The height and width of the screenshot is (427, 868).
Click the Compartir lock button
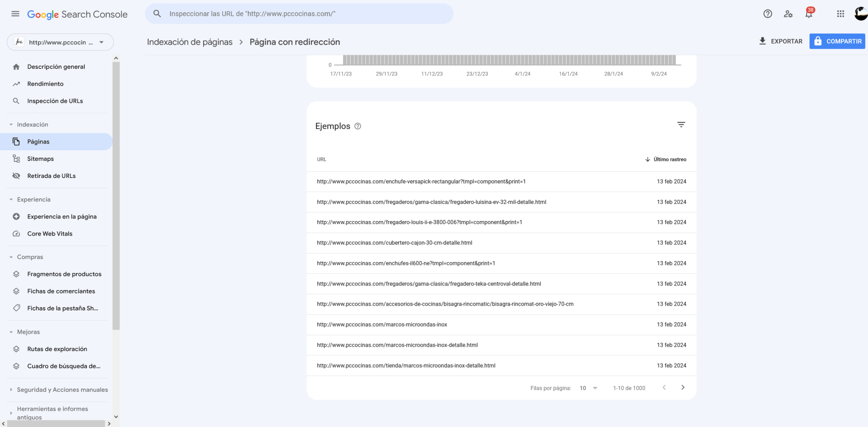(x=837, y=41)
